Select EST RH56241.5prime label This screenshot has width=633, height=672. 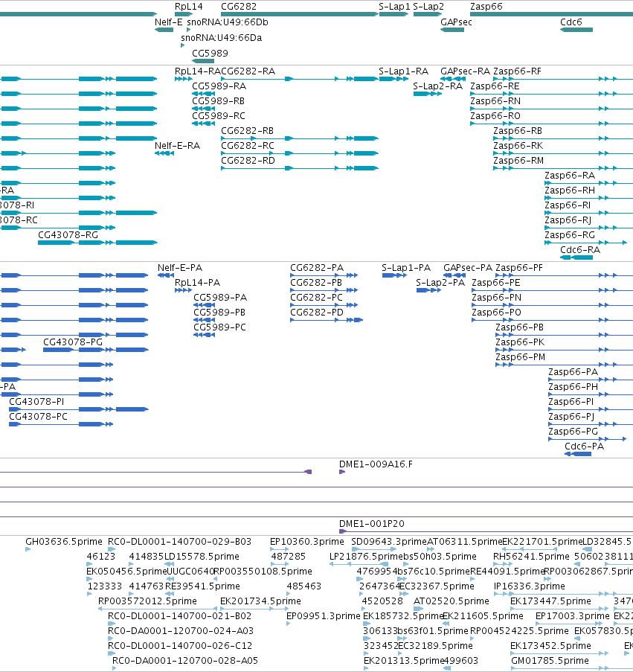click(531, 557)
